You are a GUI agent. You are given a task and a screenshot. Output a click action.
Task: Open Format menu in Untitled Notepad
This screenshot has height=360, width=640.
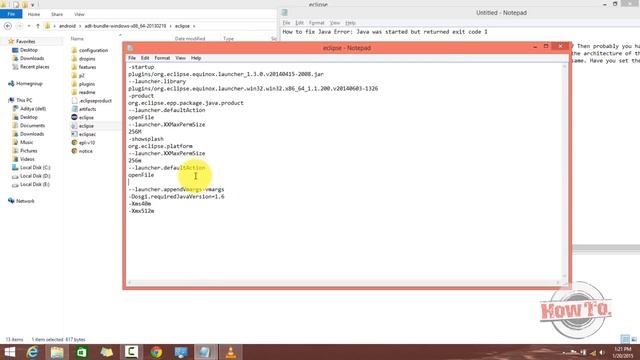pyautogui.click(x=316, y=23)
